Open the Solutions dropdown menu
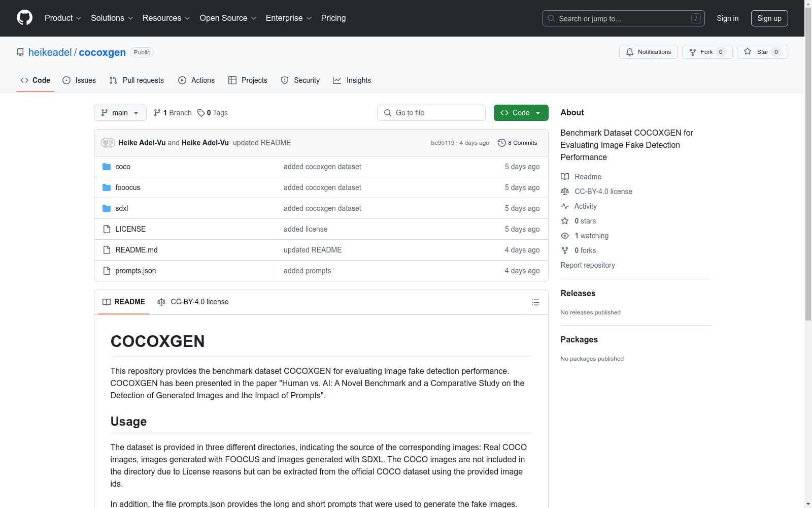The height and width of the screenshot is (508, 812). (x=112, y=18)
